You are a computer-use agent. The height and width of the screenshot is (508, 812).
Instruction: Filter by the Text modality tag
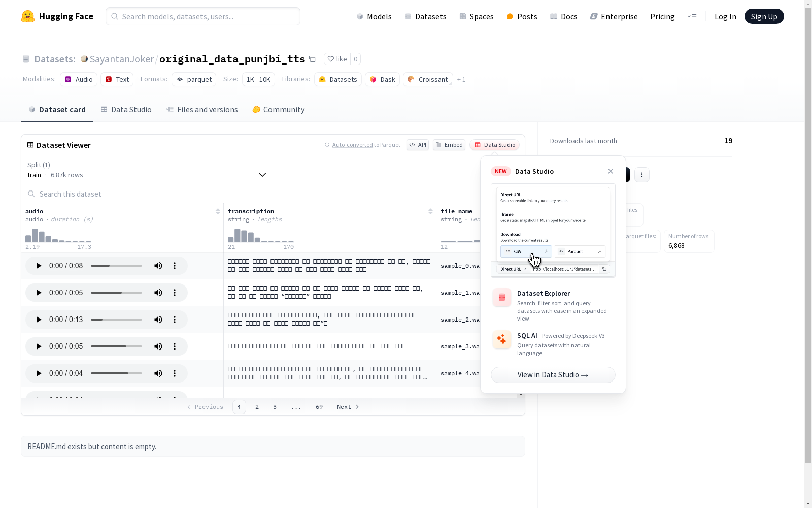117,79
